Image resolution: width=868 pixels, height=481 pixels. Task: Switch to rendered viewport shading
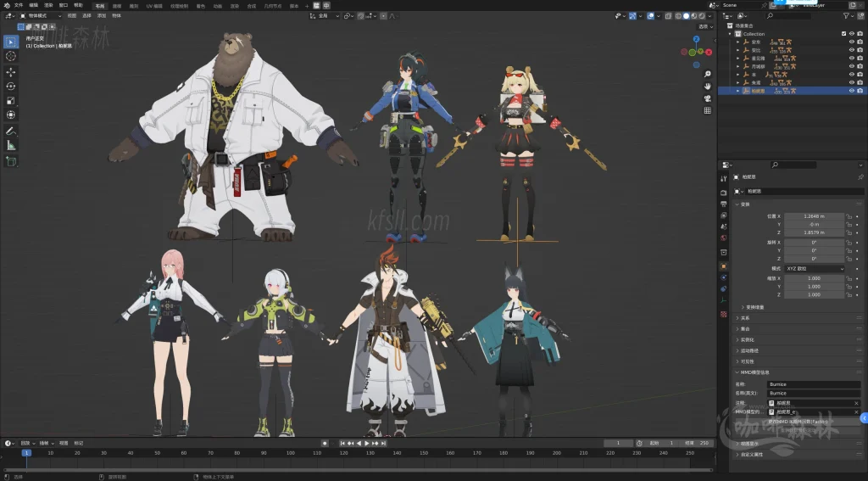pos(701,16)
